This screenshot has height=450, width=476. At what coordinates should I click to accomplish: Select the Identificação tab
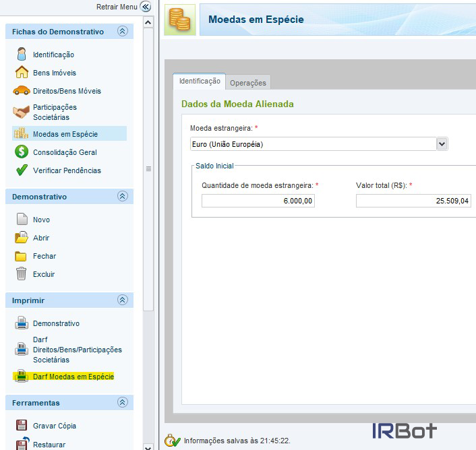(x=200, y=81)
